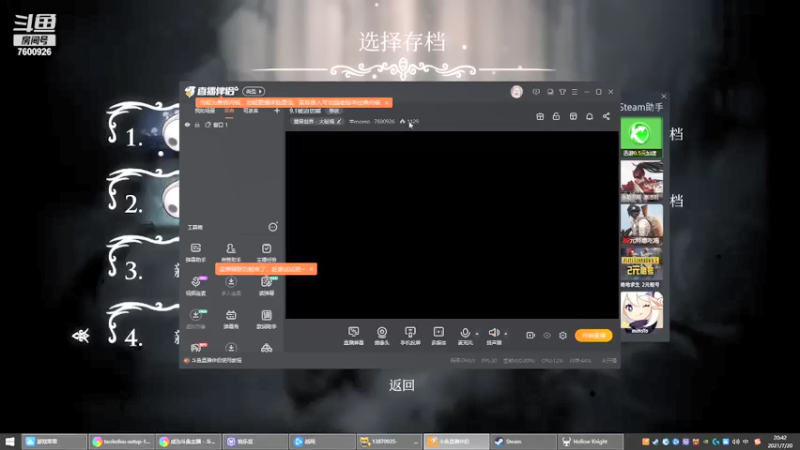Switch to Hollow Knight taskbar button
Viewport: 800px width, 450px height.
pyautogui.click(x=591, y=441)
